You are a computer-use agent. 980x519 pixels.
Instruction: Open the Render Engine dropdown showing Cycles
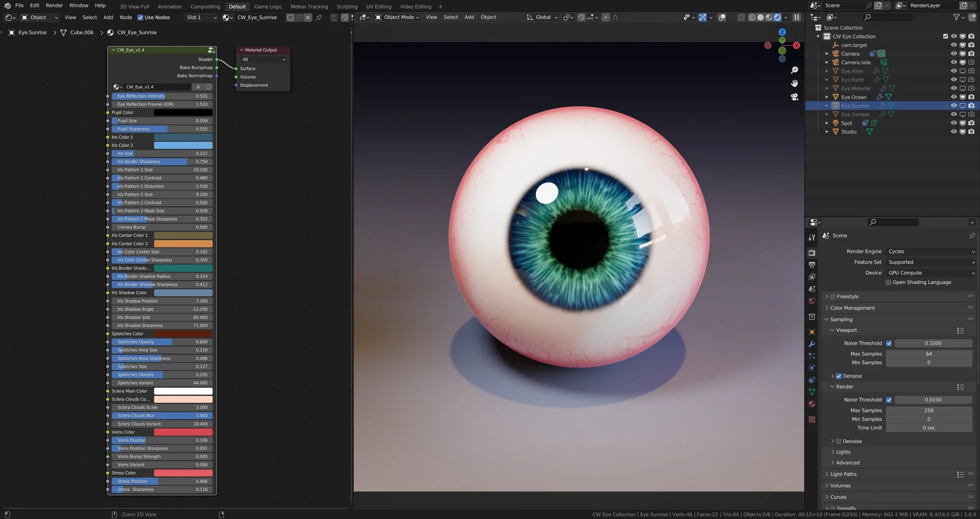[930, 252]
